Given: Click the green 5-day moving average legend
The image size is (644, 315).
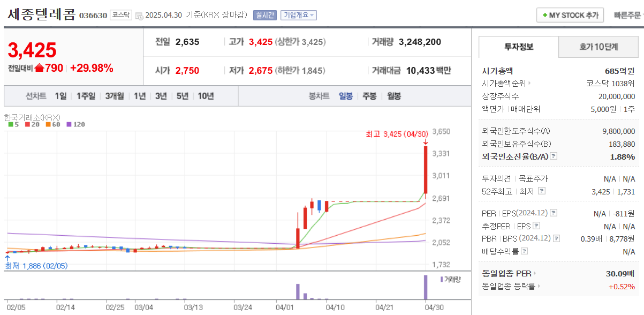Looking at the screenshot, I should [x=13, y=124].
